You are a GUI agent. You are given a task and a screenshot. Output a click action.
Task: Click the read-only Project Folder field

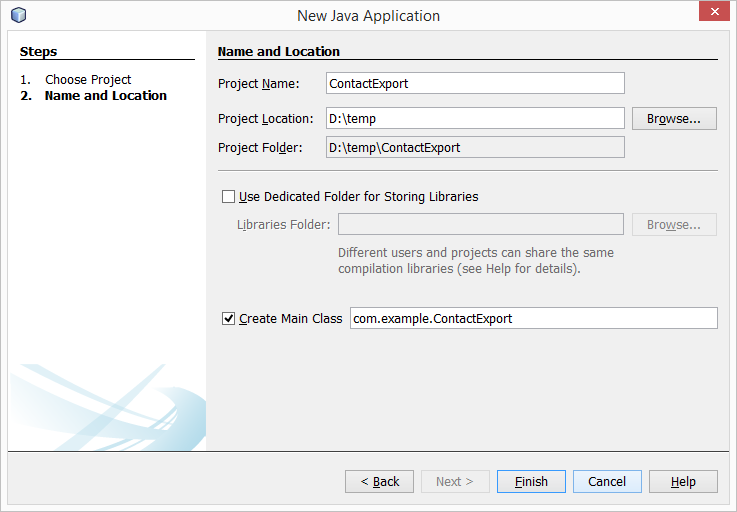475,147
